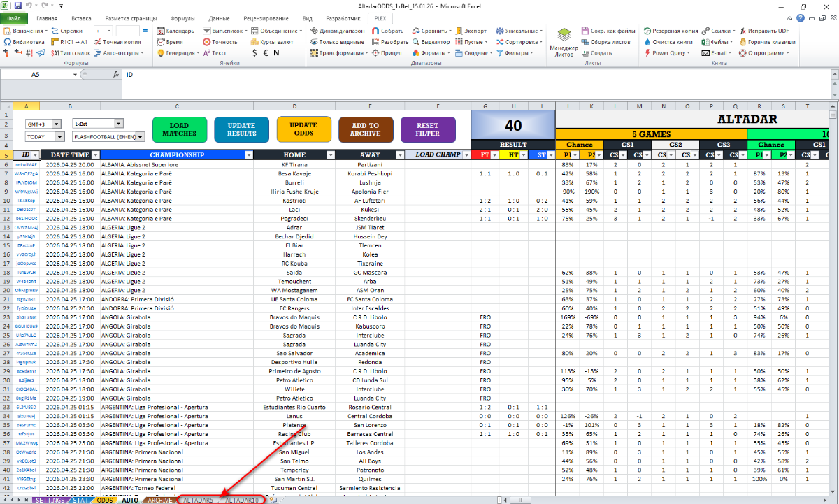Click the Курсы валют currency rates icon

tap(253, 42)
